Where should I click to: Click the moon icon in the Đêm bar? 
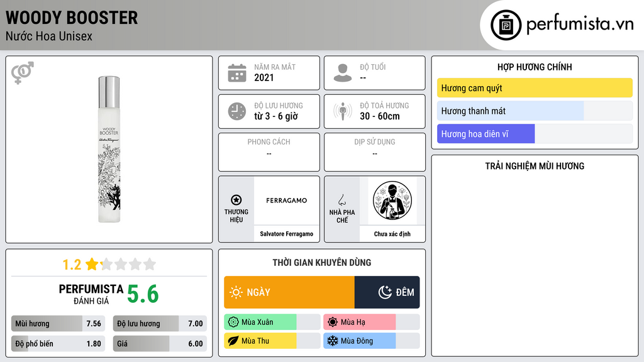coord(385,292)
